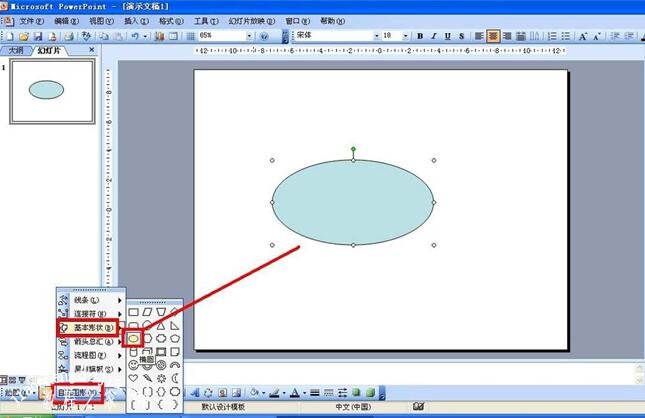Toggle text Shadow formatting

click(x=462, y=36)
